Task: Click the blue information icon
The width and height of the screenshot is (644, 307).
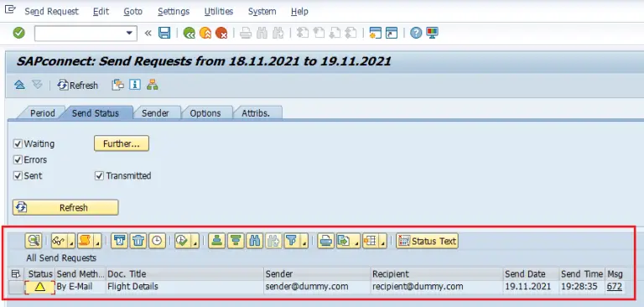Action: pyautogui.click(x=135, y=85)
